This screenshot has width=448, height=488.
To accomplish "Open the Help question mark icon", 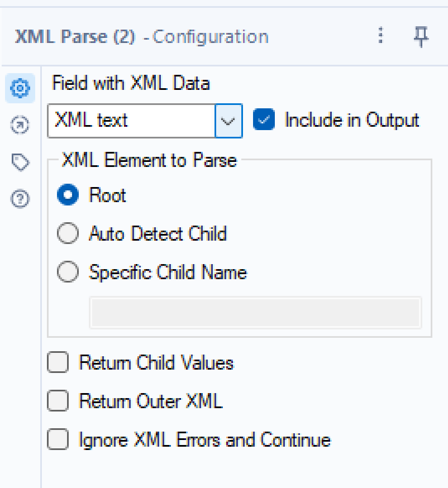I will pyautogui.click(x=20, y=199).
